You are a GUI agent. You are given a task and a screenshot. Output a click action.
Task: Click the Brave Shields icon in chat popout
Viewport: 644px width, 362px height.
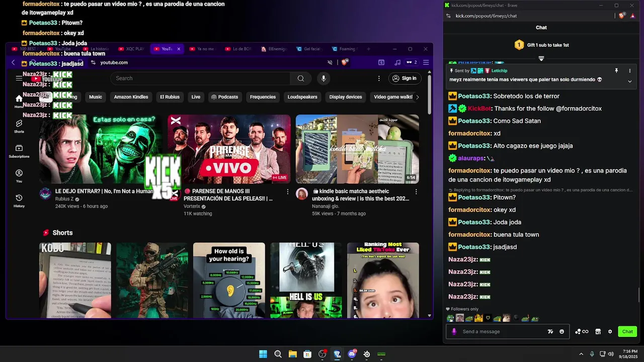tap(622, 16)
